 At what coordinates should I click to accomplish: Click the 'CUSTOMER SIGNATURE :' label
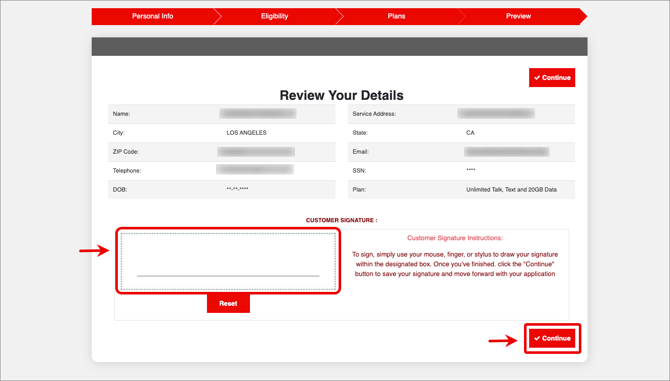[x=341, y=220]
